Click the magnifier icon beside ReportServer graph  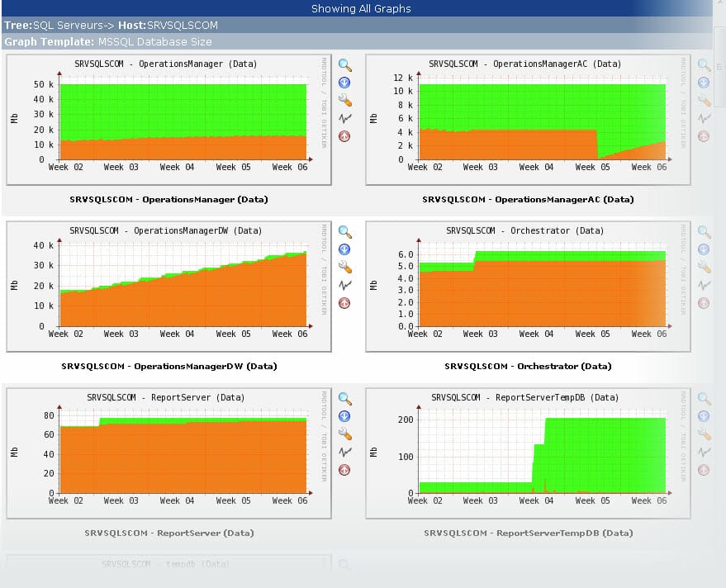[344, 399]
